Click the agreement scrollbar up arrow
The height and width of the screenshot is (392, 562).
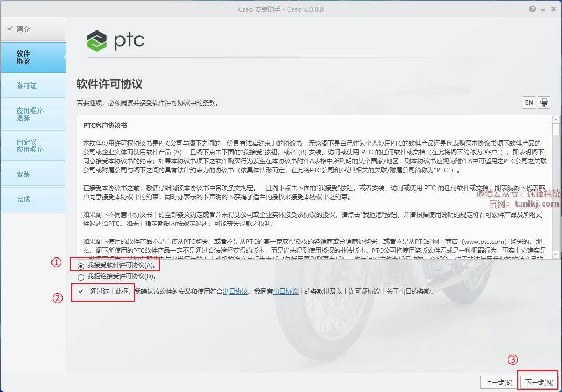click(556, 119)
